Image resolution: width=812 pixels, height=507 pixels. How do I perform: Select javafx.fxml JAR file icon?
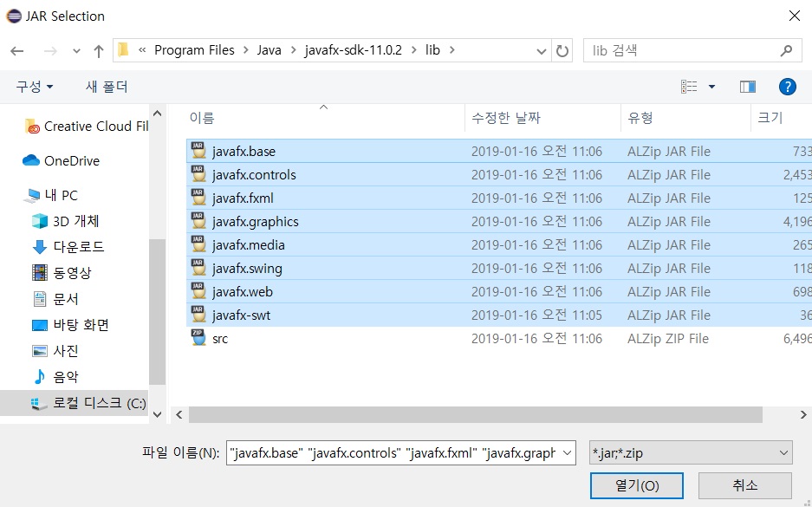[x=198, y=198]
